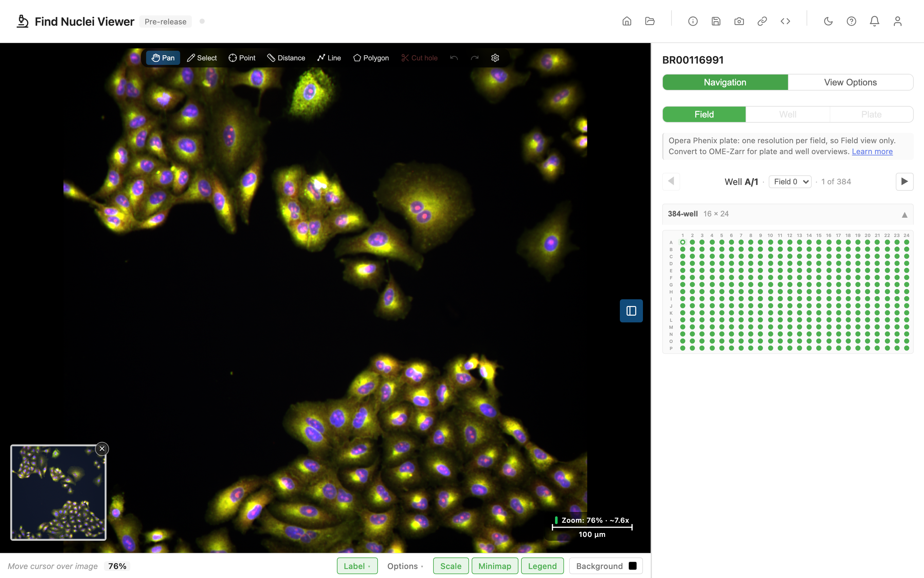
Task: Toggle dark mode with the moon icon
Action: pos(828,22)
